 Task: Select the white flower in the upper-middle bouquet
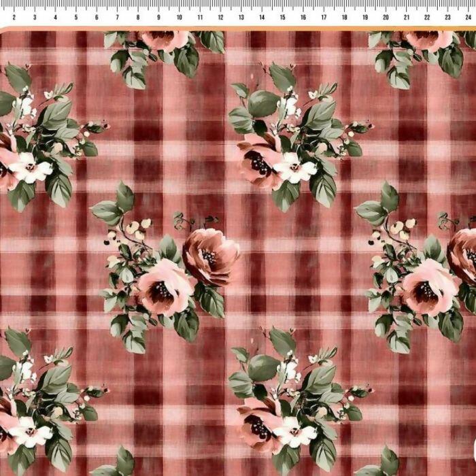pos(294,167)
